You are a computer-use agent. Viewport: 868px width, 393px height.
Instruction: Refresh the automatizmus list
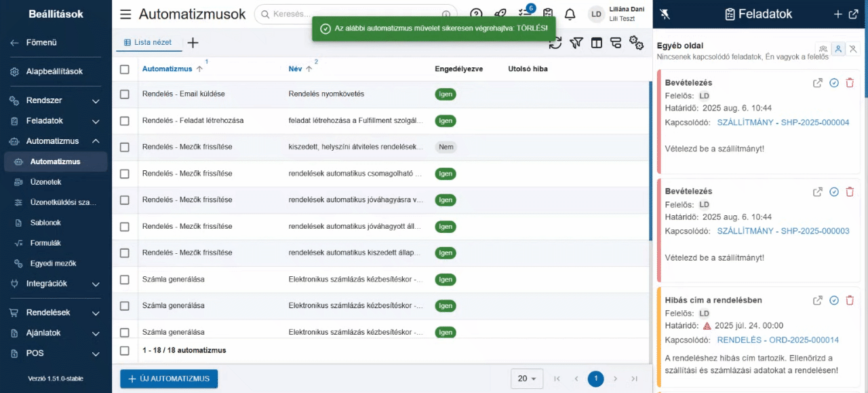(x=556, y=42)
